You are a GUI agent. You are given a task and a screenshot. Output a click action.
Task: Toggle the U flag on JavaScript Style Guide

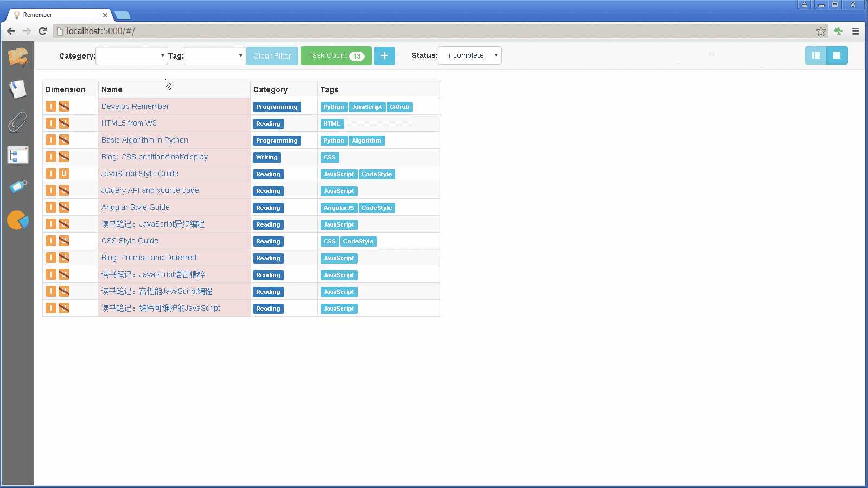[x=64, y=174]
